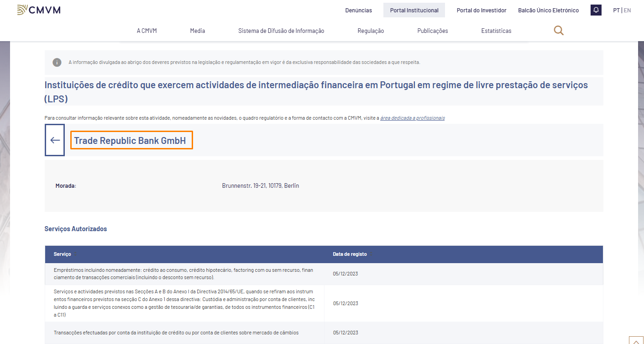
Task: Select Transacções efectuadas row text
Action: tap(176, 333)
